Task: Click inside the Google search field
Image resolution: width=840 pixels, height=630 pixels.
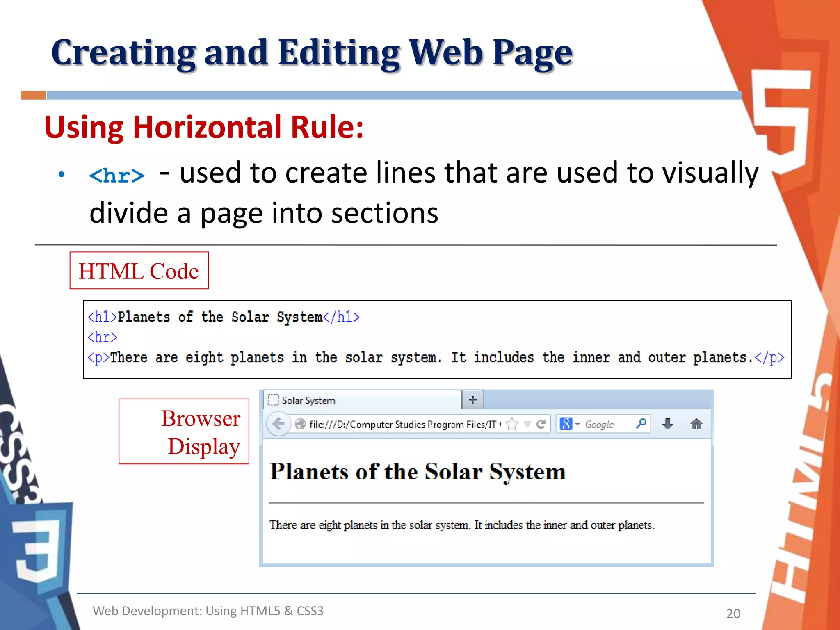Action: pyautogui.click(x=607, y=424)
